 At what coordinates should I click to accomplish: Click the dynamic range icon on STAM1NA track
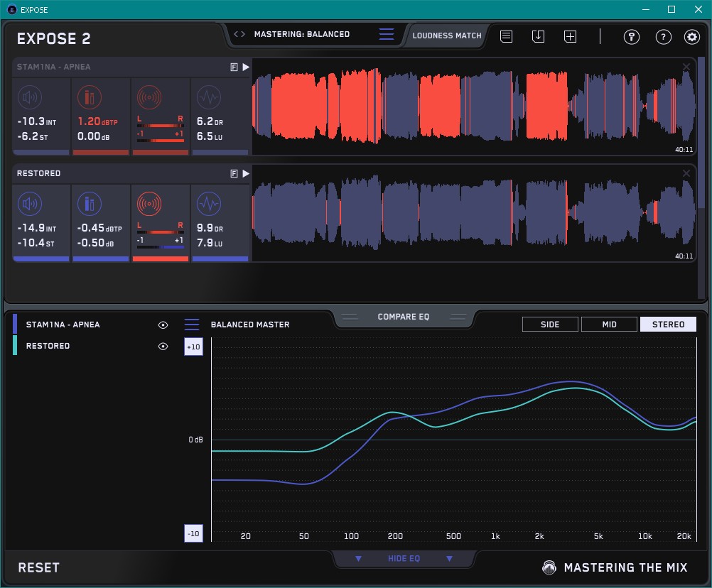(x=208, y=97)
